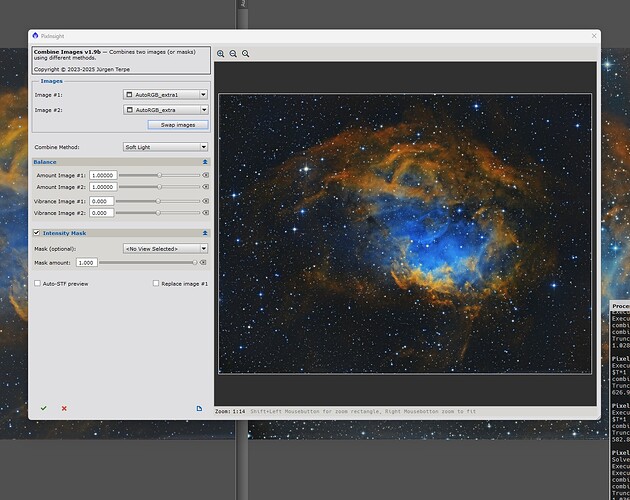Click the Amount Image #2 value field

click(x=103, y=187)
